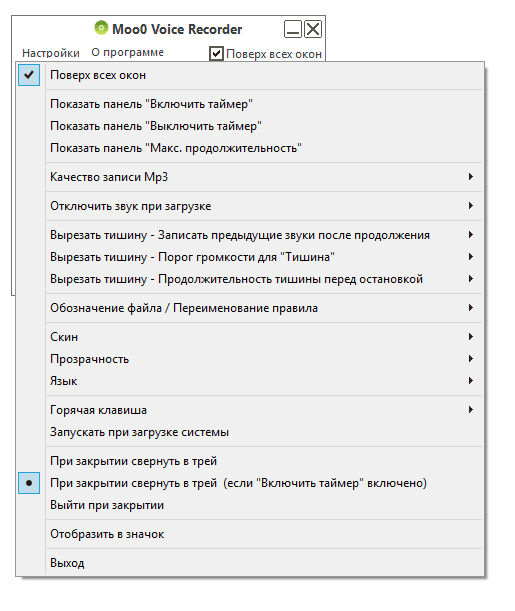Select radio option 'При закрытии свернуть в трей (если "Включить таймер" включено)'
515x611 pixels.
pos(250,483)
